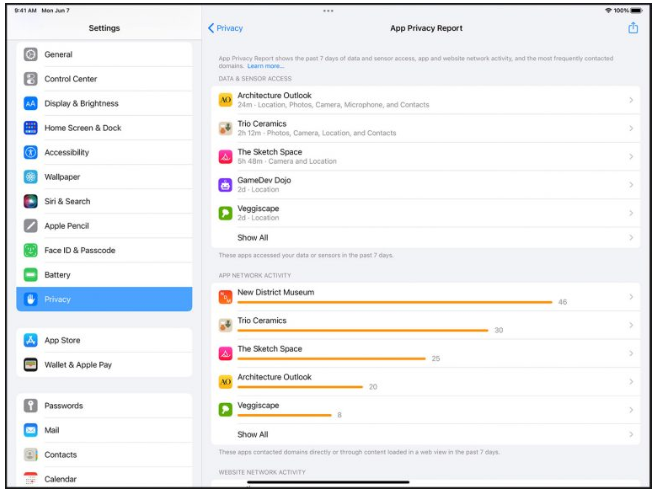The width and height of the screenshot is (656, 493).
Task: Tap Trio Ceramics icon under Data & Sensor Access
Action: [226, 128]
